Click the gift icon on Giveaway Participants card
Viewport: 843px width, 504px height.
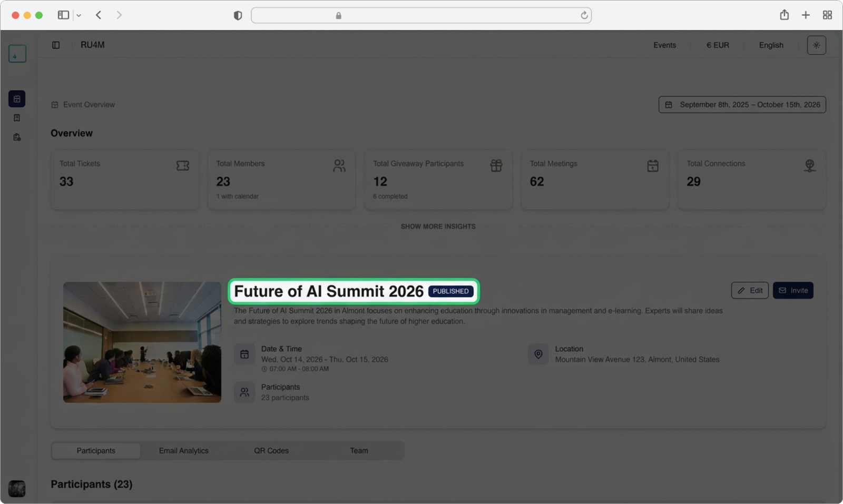[496, 165]
